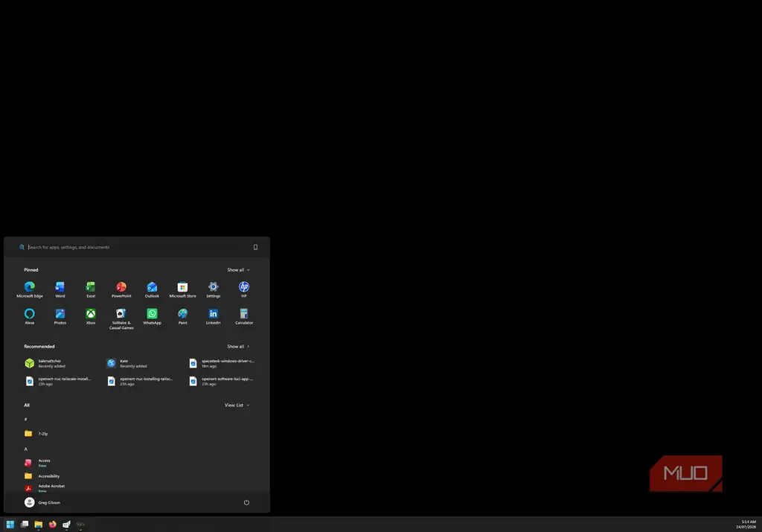Open the Paint app
The width and height of the screenshot is (762, 532).
pyautogui.click(x=183, y=315)
